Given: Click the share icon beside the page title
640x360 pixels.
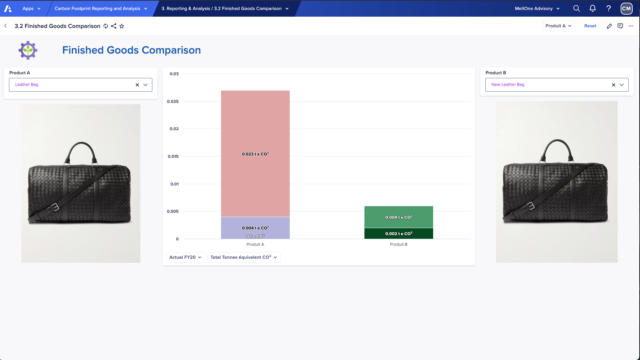Looking at the screenshot, I should 113,26.
